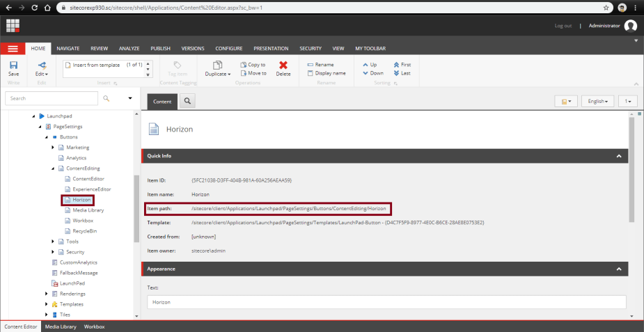Click the search magnifier next to Search box
The image size is (644, 332).
(107, 99)
